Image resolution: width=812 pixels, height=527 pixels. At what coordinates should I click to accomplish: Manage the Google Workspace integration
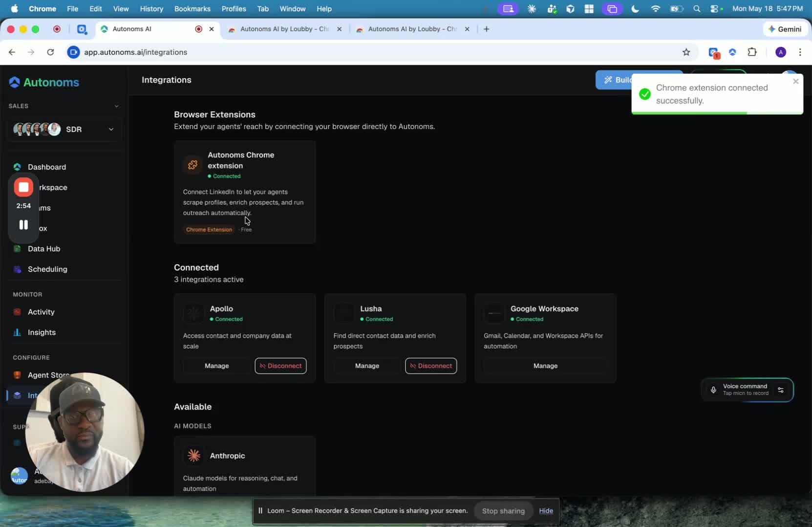[545, 366]
